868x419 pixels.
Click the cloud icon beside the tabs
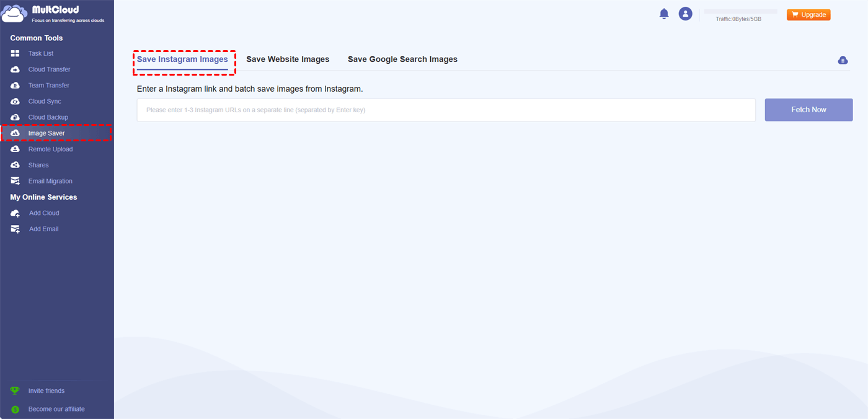pyautogui.click(x=843, y=60)
